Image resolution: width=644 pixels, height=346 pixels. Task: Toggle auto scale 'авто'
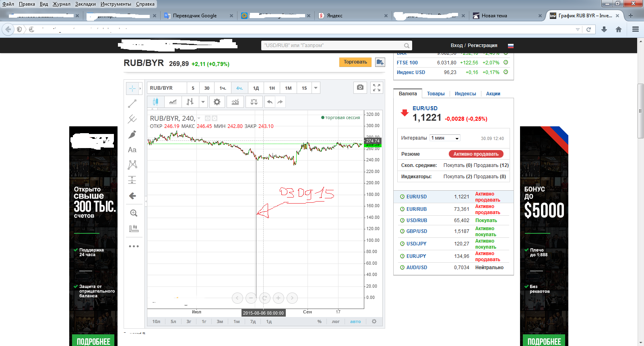[355, 321]
